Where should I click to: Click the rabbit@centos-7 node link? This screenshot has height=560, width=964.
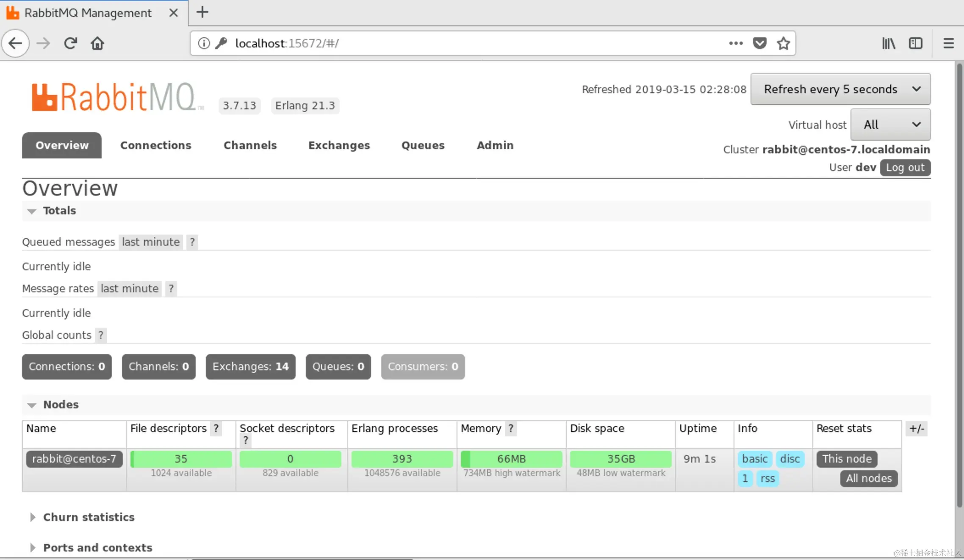tap(74, 459)
